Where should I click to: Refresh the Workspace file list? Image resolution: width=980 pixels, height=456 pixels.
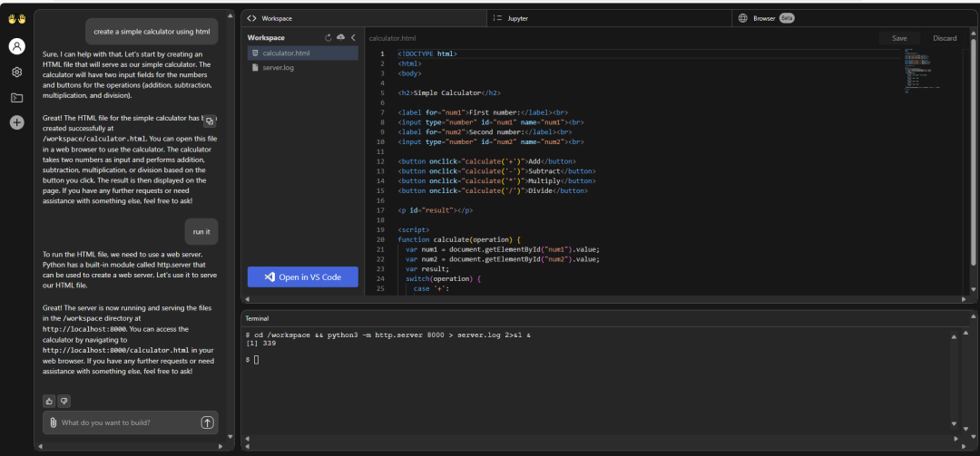328,37
